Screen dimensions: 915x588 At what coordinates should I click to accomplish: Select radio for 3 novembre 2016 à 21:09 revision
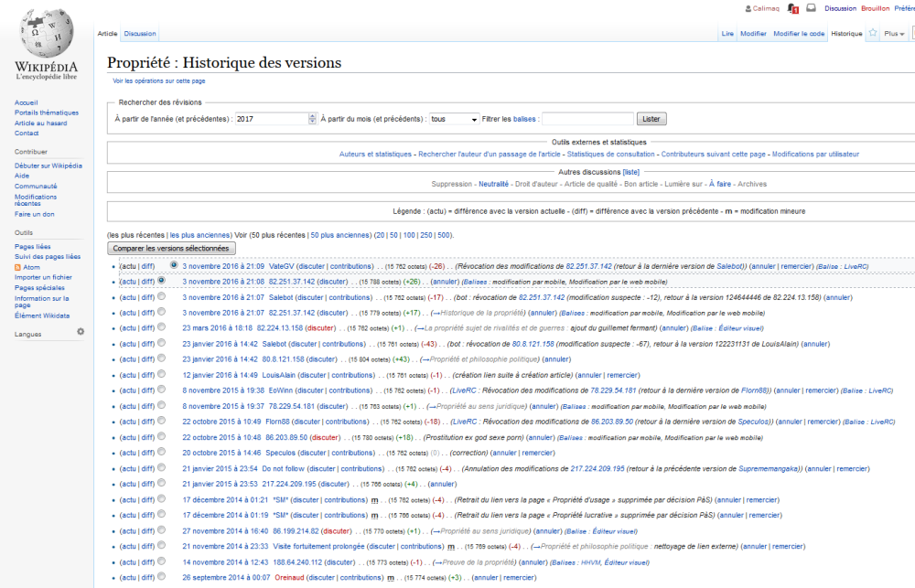pos(174,265)
